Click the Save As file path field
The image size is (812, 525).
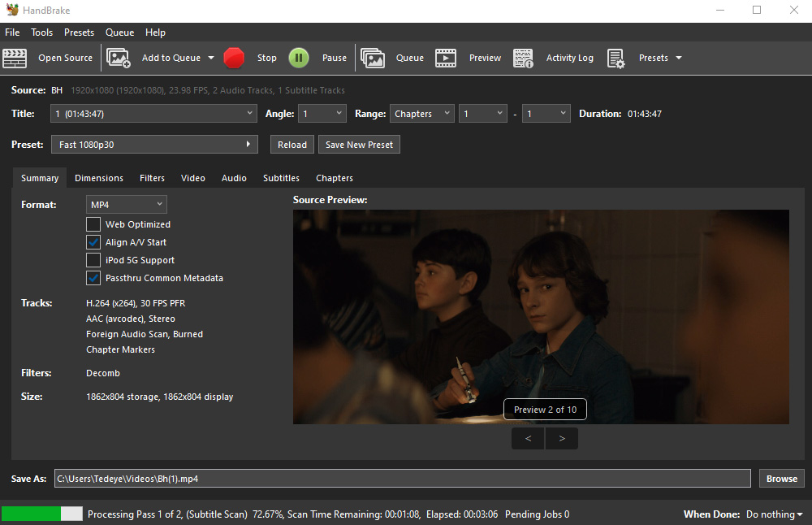(403, 479)
